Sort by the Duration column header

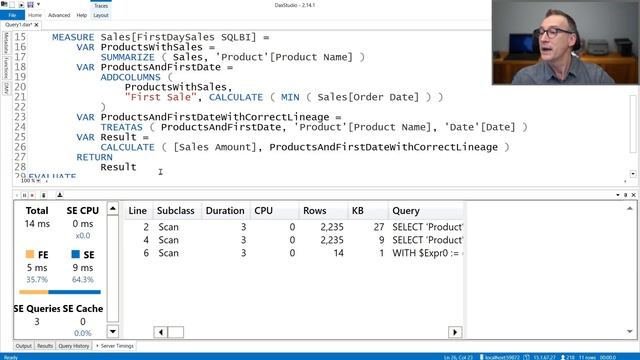point(225,211)
